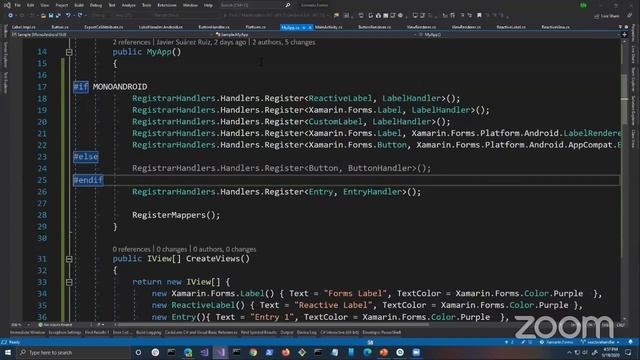Click the EntryHandler identifier on line 26
The image size is (640, 360).
tap(372, 192)
